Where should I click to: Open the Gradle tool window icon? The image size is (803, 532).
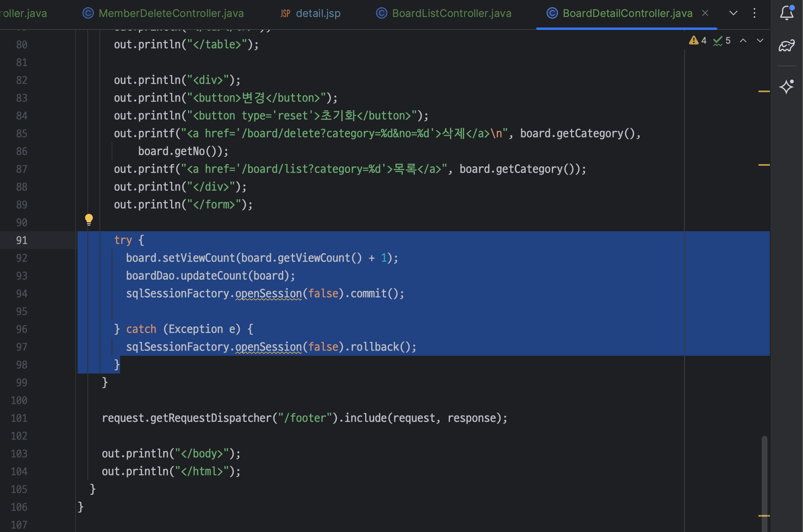click(x=786, y=45)
